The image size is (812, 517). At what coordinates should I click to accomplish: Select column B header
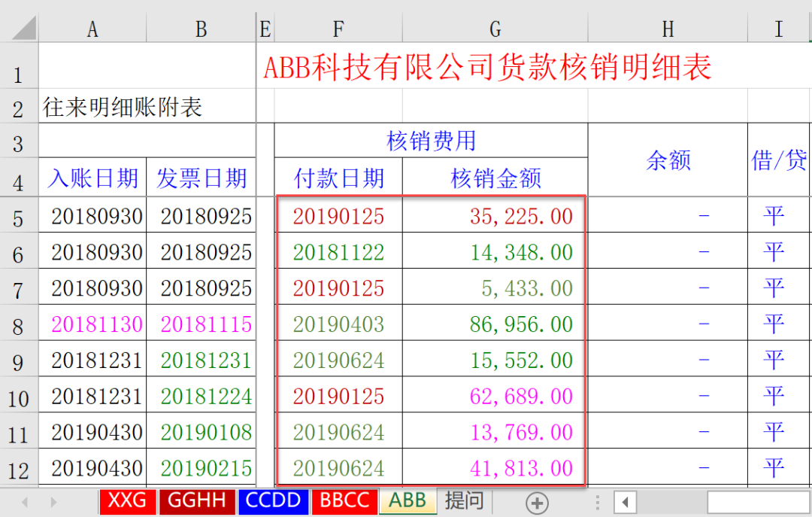(201, 29)
